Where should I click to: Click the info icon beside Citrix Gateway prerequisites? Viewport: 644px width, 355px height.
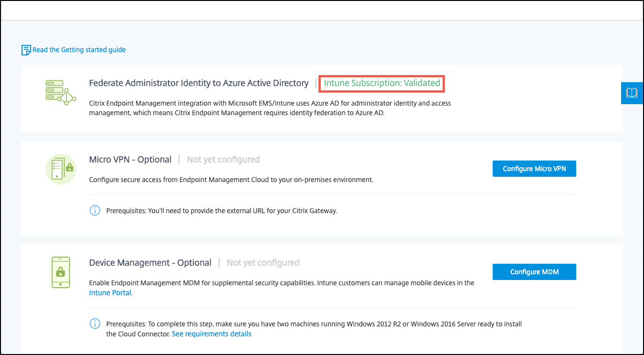[x=95, y=210]
